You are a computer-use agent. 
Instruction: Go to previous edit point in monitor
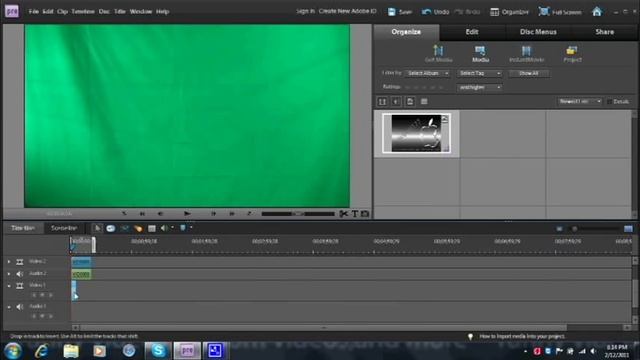pyautogui.click(x=142, y=213)
